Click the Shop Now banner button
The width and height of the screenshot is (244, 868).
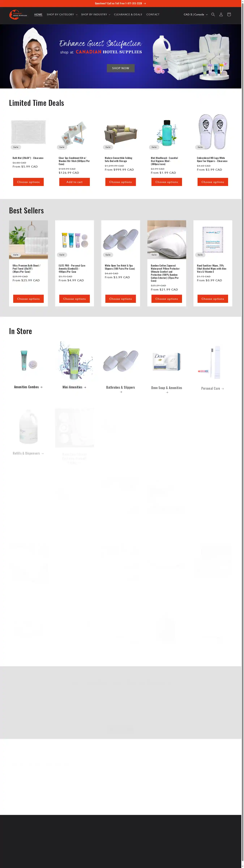pos(121,68)
